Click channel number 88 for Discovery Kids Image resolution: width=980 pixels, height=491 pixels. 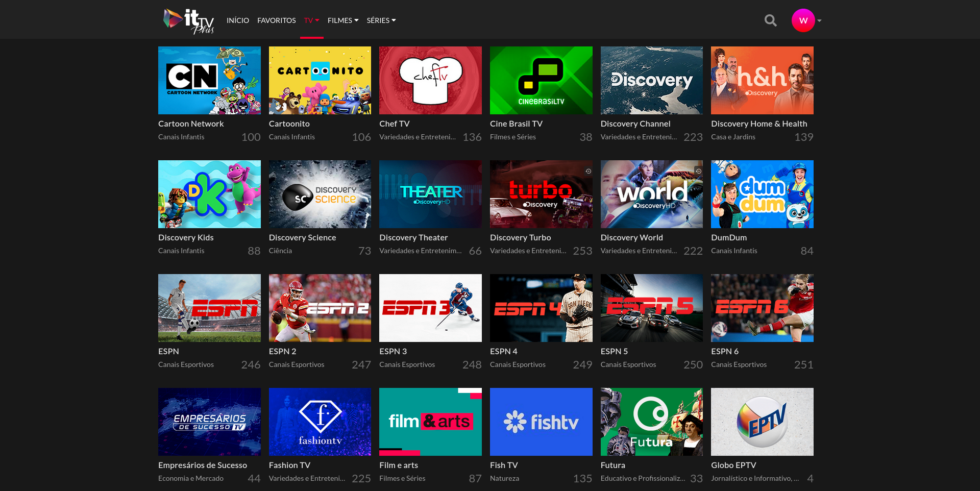(x=254, y=251)
